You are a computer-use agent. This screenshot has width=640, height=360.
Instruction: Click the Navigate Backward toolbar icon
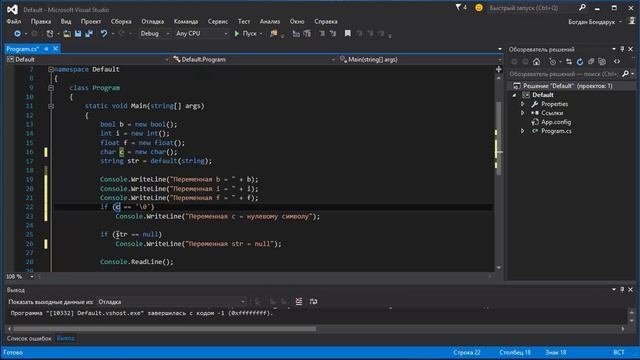[x=17, y=33]
